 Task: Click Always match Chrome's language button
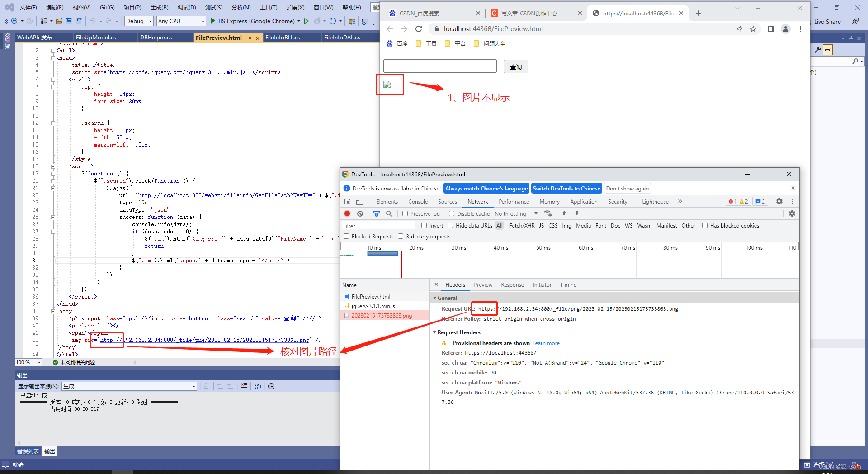tap(486, 189)
